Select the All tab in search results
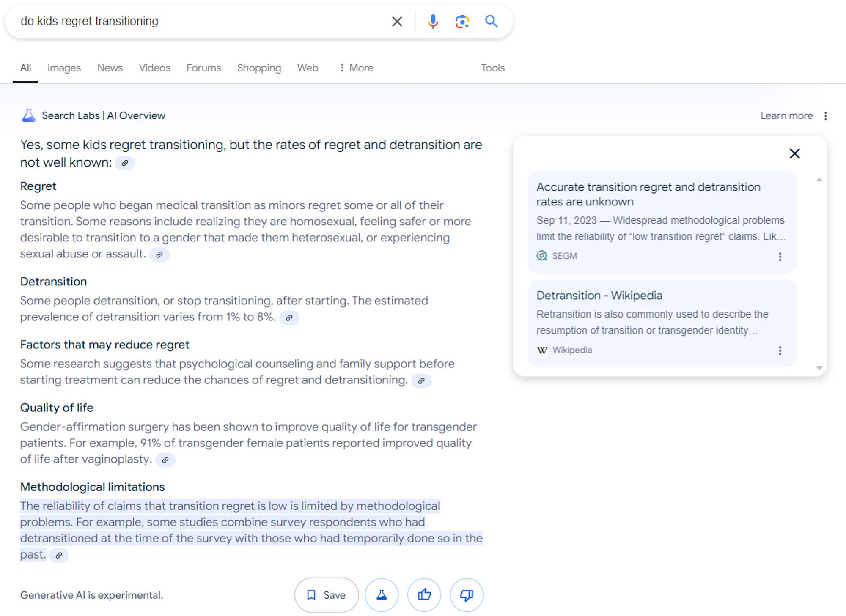 coord(26,68)
